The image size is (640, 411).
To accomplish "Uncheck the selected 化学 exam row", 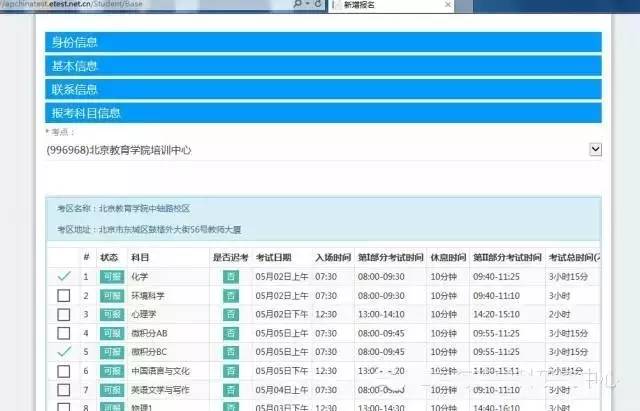I will tap(64, 277).
